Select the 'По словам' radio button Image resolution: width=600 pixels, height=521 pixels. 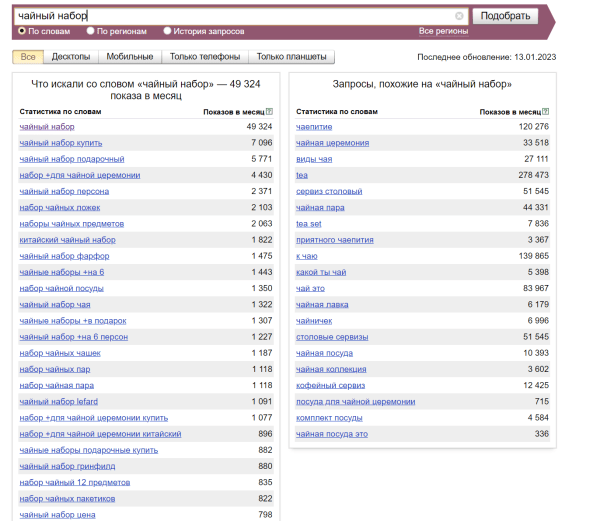coord(21,31)
